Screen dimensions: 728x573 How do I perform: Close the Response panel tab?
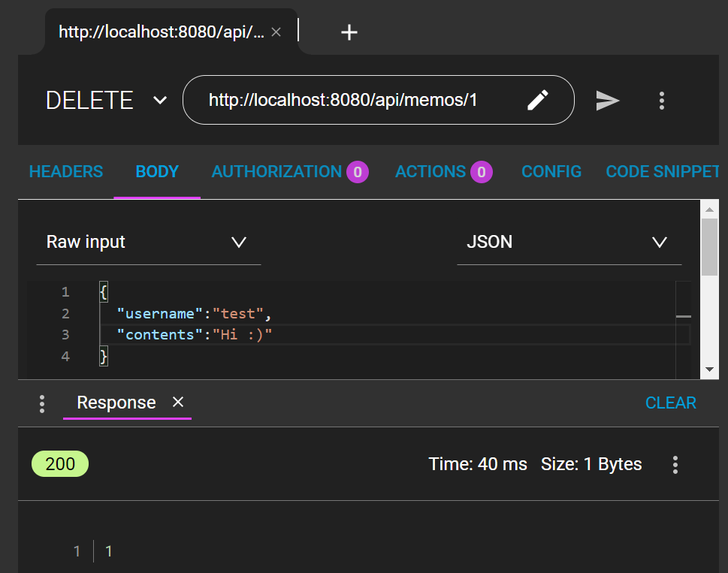click(x=178, y=402)
